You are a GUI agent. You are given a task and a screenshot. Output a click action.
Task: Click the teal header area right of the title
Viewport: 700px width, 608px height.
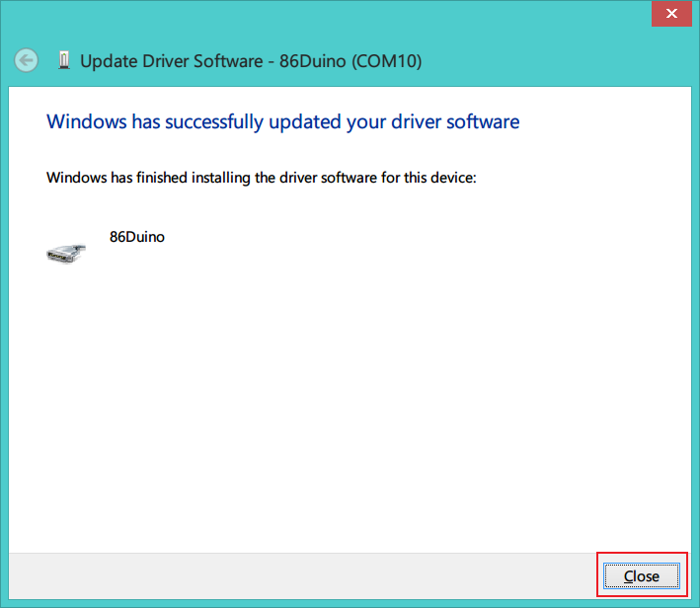[553, 61]
